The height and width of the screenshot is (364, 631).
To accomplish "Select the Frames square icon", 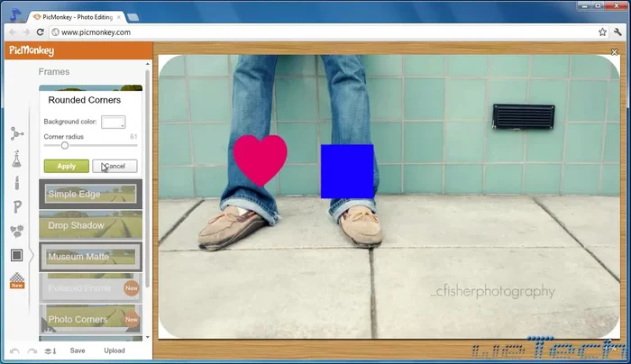I will 17,256.
